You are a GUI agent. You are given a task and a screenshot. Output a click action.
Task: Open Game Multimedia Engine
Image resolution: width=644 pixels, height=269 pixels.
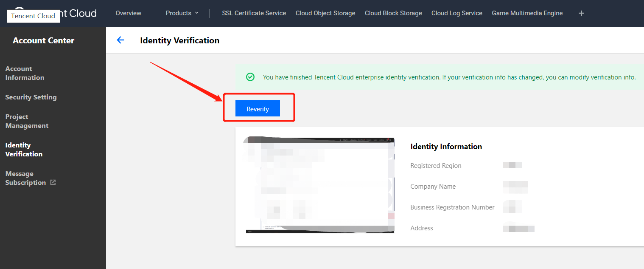click(x=527, y=13)
